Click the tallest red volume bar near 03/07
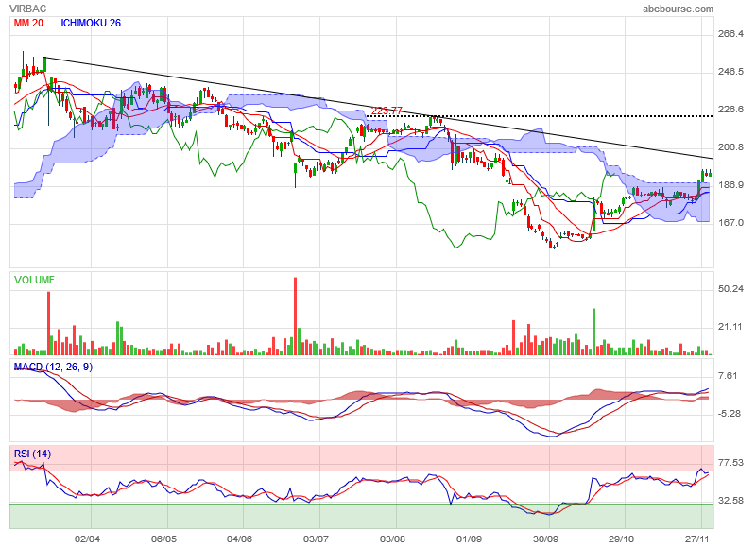 (295, 317)
